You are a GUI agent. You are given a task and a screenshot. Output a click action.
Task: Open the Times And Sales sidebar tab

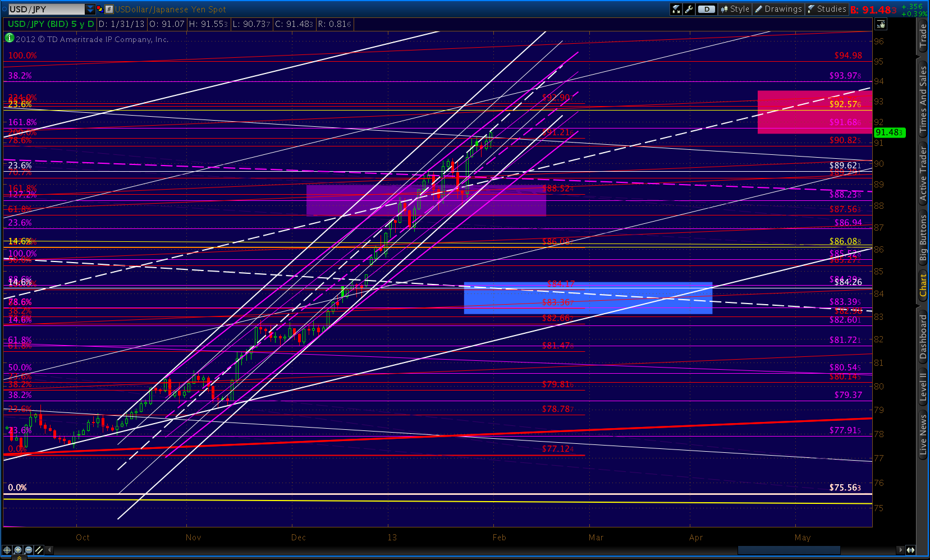923,99
